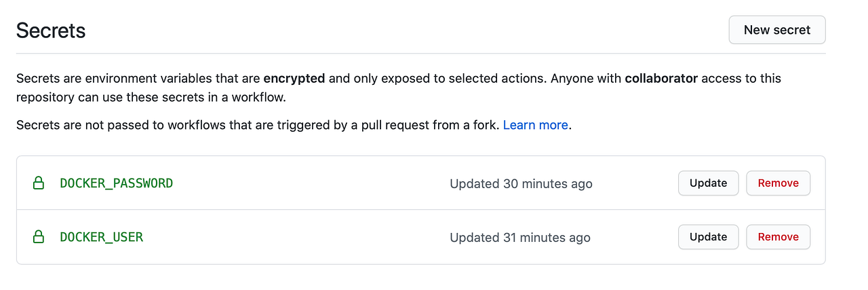Click the lock icon beside DOCKER_PASSWORD
868x290 pixels.
click(39, 183)
